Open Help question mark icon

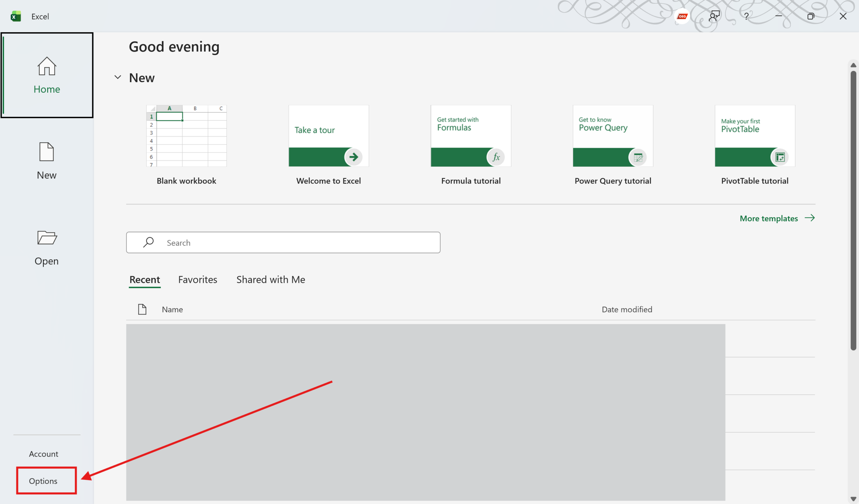point(746,16)
